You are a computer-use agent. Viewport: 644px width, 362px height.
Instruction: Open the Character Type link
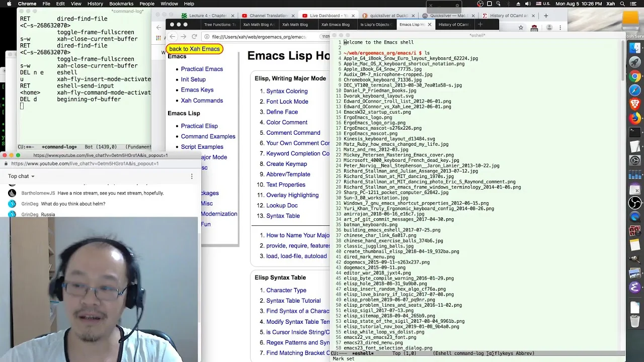[x=286, y=290]
